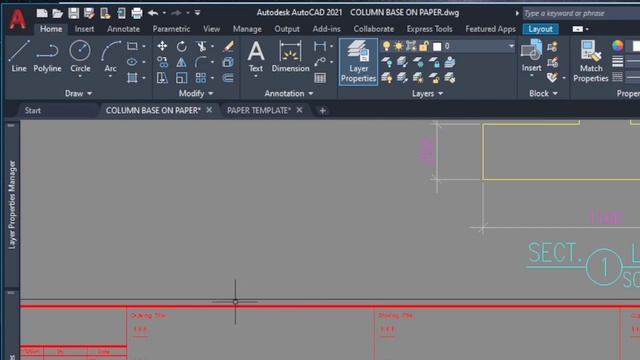Open the View ribbon tab

coord(211,29)
